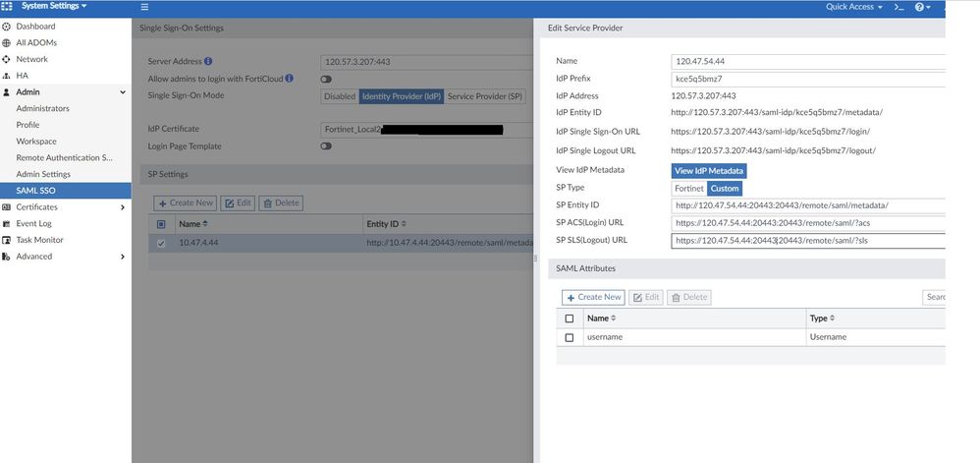Viewport: 980px width, 463px height.
Task: Open Workspace under Admin
Action: tap(36, 142)
